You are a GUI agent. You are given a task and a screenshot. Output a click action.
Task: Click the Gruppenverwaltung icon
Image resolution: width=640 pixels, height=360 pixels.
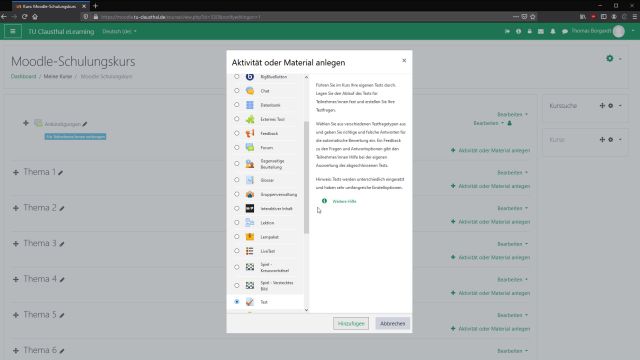[250, 194]
